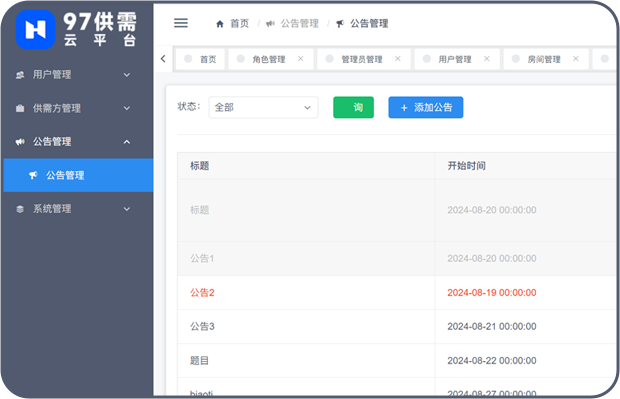620x399 pixels.
Task: Click the home icon in breadcrumb
Action: [x=220, y=24]
